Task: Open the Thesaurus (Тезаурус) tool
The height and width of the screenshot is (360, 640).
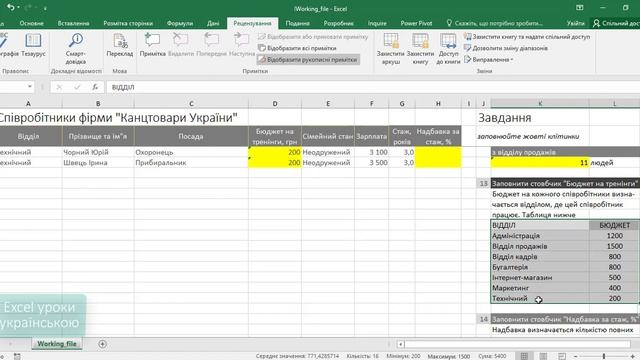Action: [33, 45]
